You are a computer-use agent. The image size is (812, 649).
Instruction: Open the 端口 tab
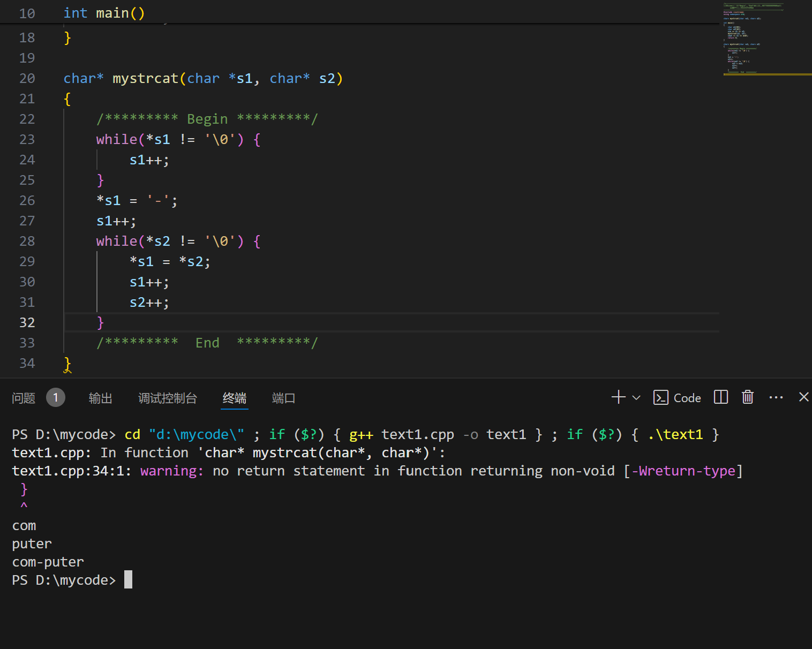coord(283,398)
